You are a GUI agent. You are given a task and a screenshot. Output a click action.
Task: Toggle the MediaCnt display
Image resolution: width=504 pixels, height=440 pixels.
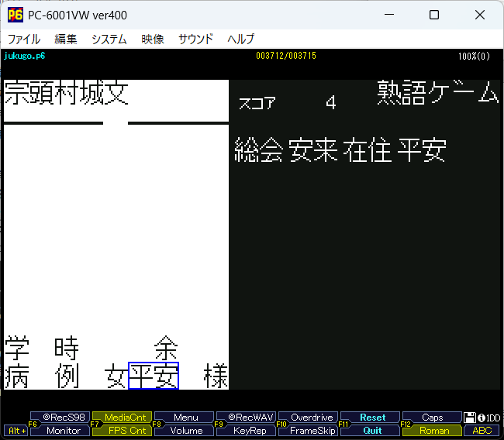124,418
